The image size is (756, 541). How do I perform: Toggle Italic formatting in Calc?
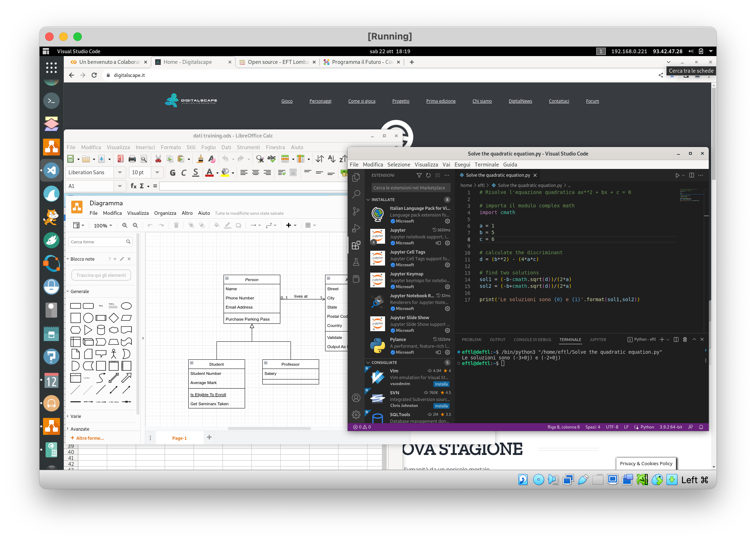tap(184, 172)
